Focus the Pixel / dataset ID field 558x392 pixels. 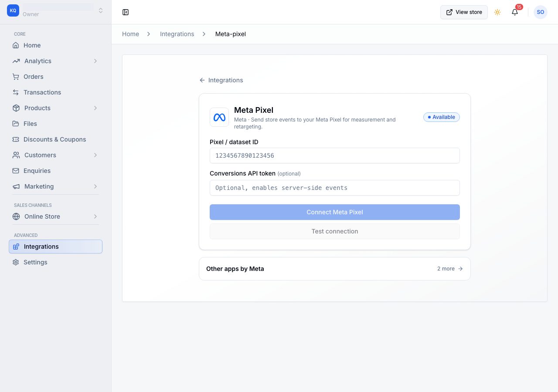click(x=335, y=155)
